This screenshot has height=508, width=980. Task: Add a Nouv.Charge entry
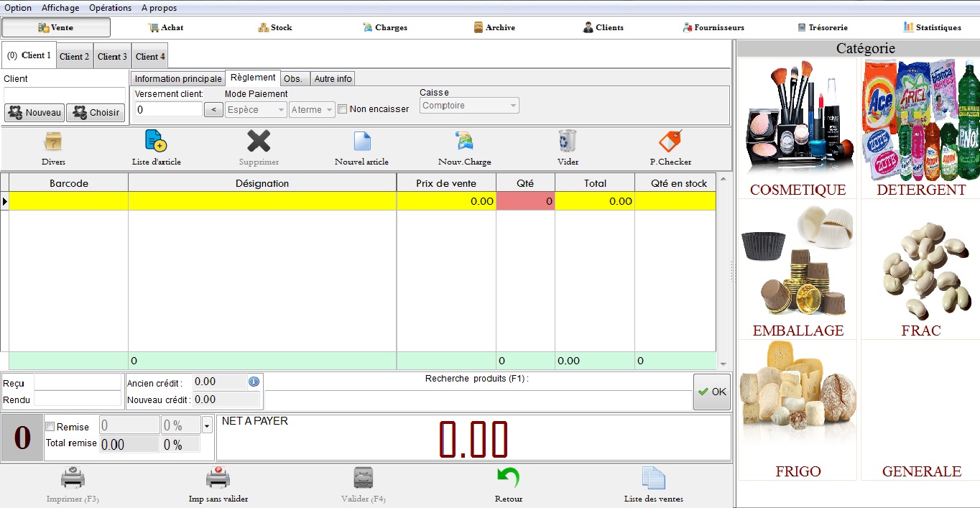(464, 142)
